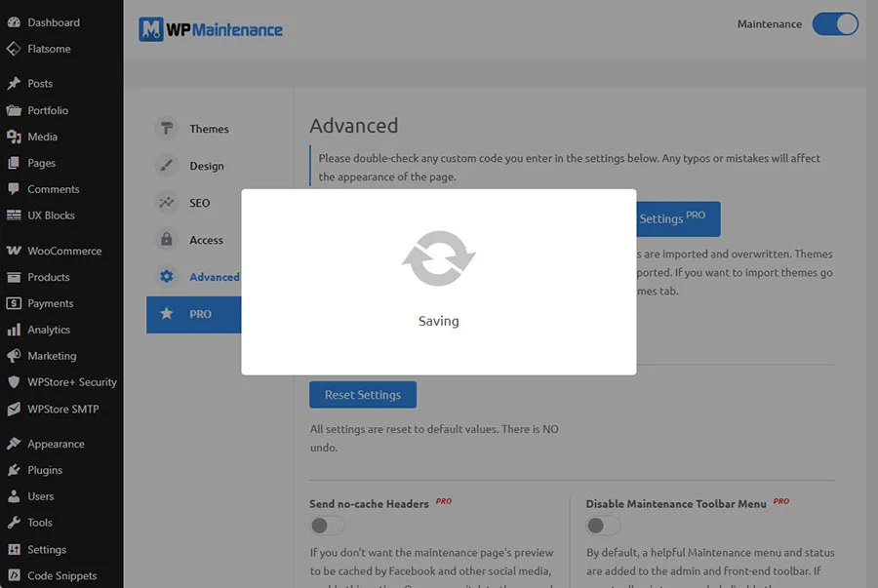Click 'Disable Maintenance Toolbar Menu' label
878x588 pixels.
tap(676, 503)
